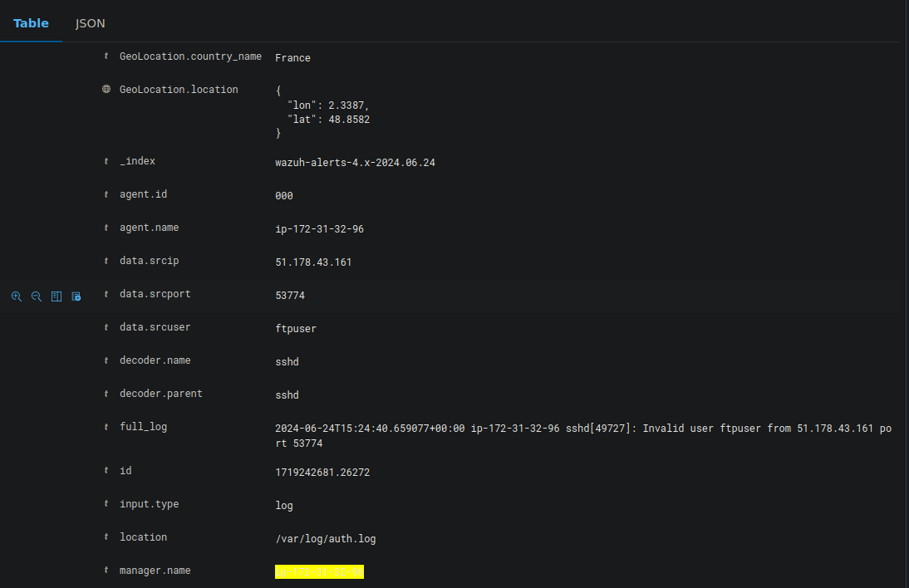This screenshot has width=909, height=588.
Task: Click the decoder.parent value sshd
Action: pos(287,395)
